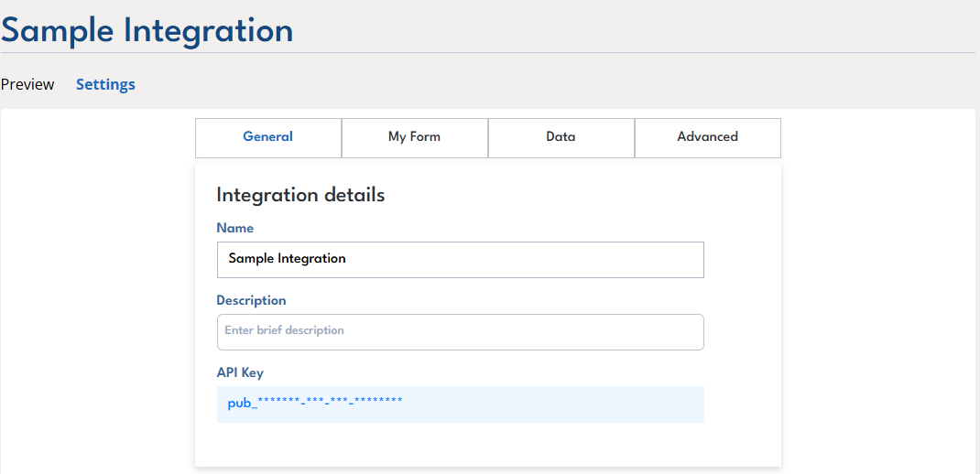Click the Integration details heading

coord(300,195)
